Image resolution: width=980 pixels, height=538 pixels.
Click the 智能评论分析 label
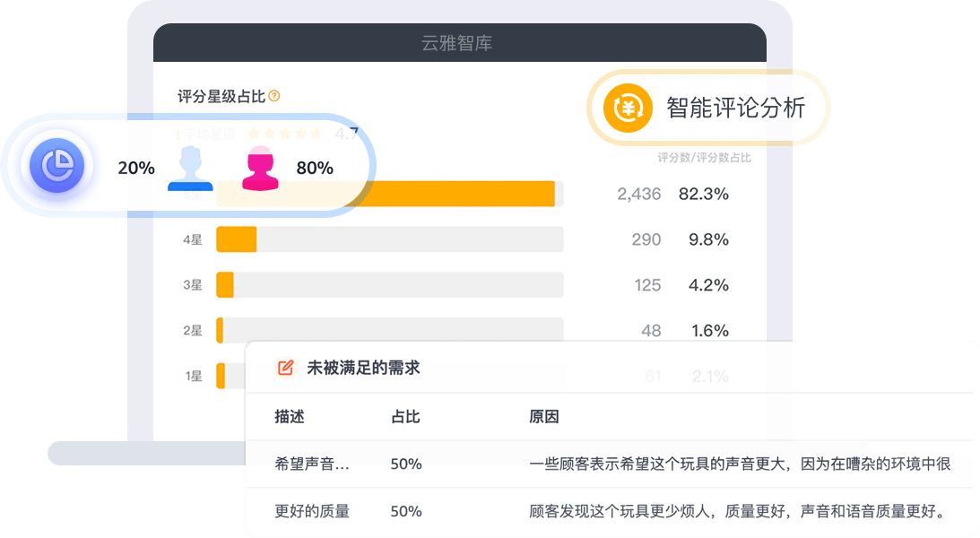735,108
